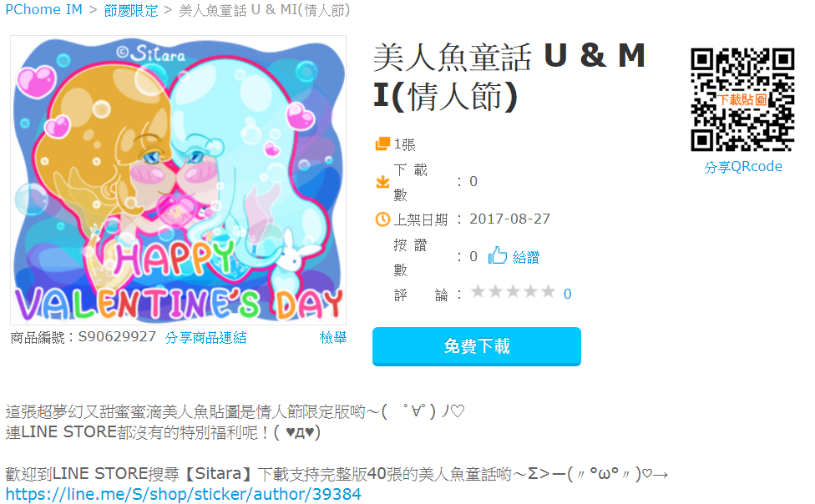The image size is (815, 504).
Task: Go to 節慶限定 category breadcrumb
Action: [131, 10]
